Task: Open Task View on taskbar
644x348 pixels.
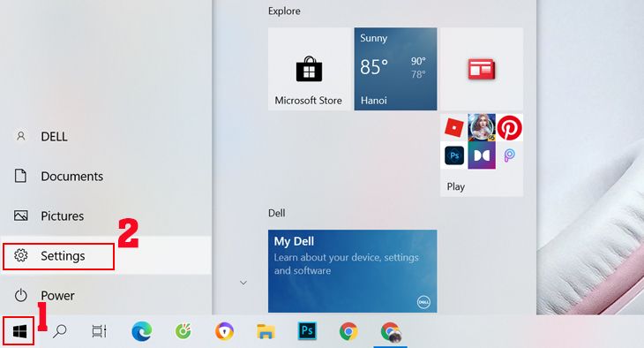Action: click(99, 331)
